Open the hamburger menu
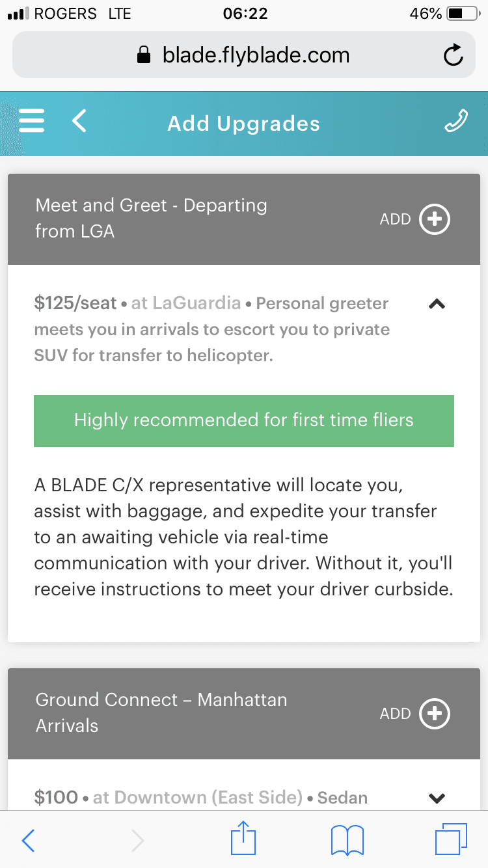Image resolution: width=488 pixels, height=868 pixels. pyautogui.click(x=31, y=121)
